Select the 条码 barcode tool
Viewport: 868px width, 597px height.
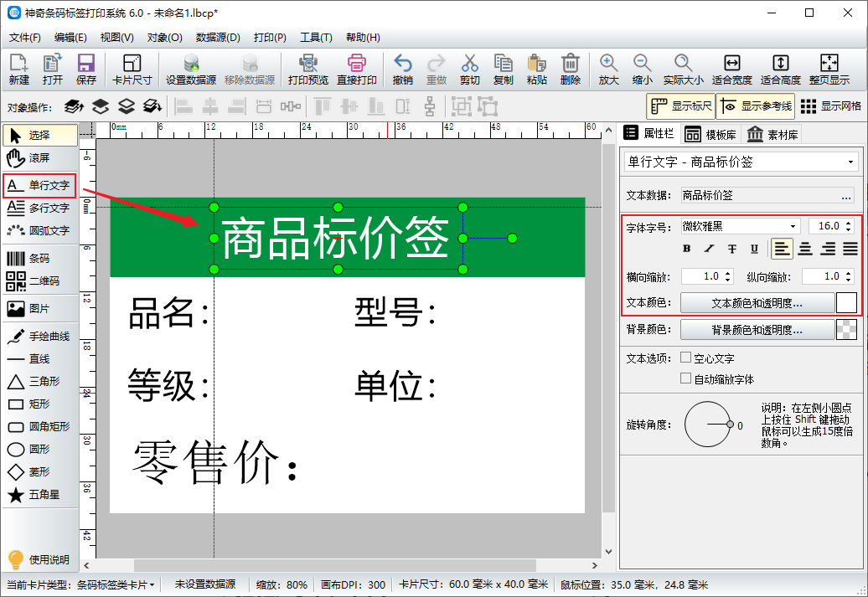coord(39,259)
